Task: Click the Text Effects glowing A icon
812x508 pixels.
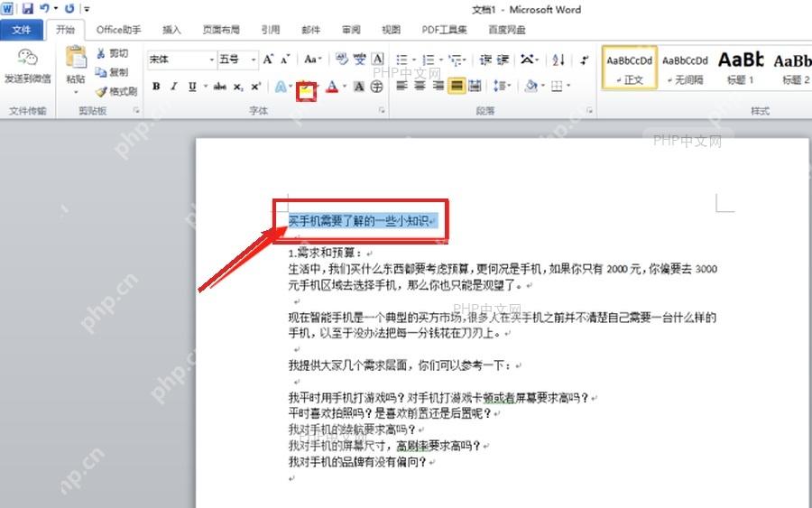Action: (x=281, y=87)
